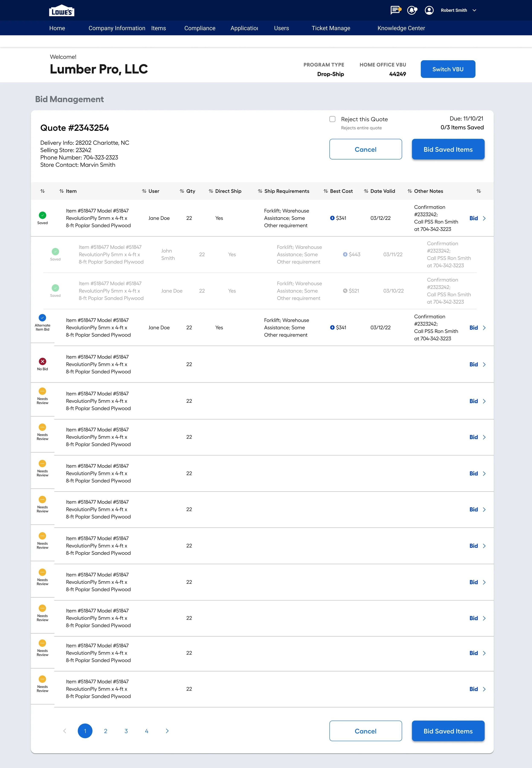
Task: Click green Saved status check in first row
Action: [x=42, y=215]
